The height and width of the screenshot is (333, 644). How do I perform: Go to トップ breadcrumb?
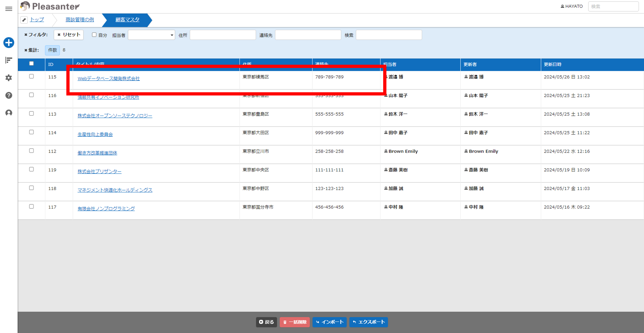[x=37, y=20]
